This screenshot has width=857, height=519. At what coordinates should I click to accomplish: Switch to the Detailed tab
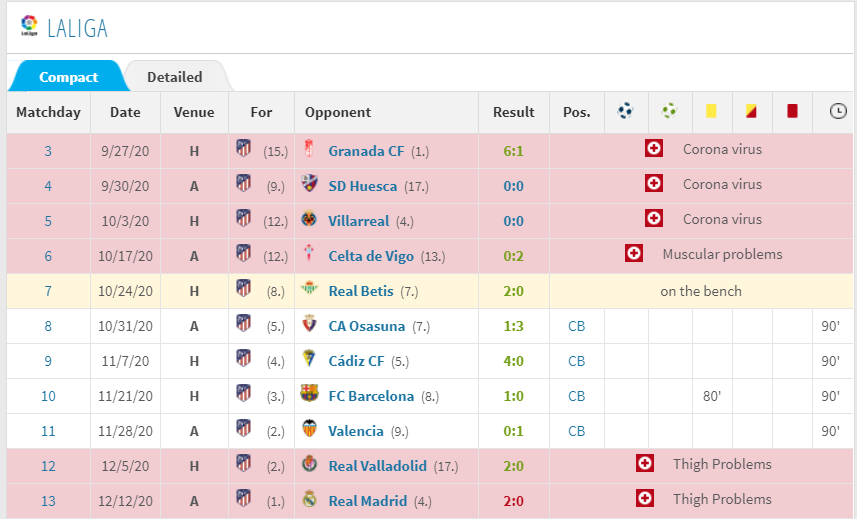174,77
